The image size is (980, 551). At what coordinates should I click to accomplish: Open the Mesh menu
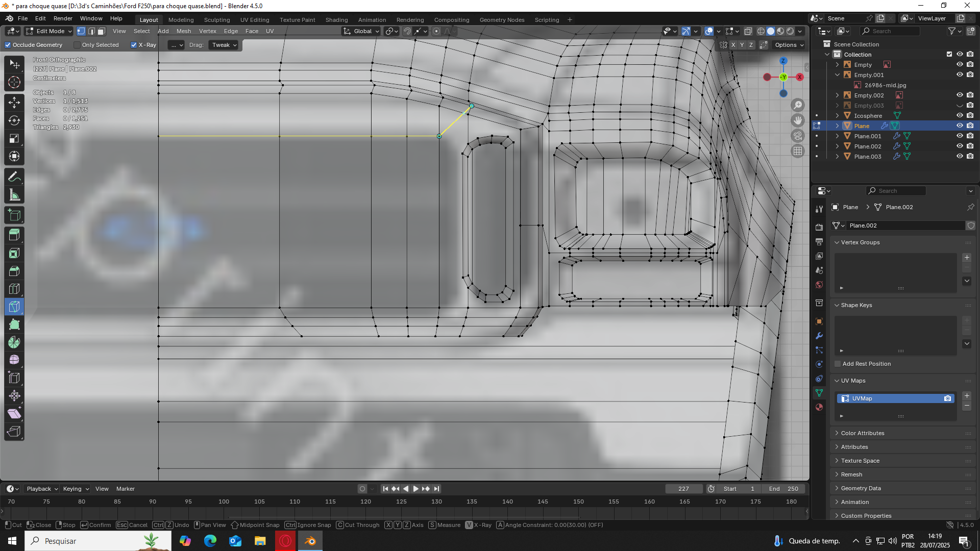coord(183,31)
